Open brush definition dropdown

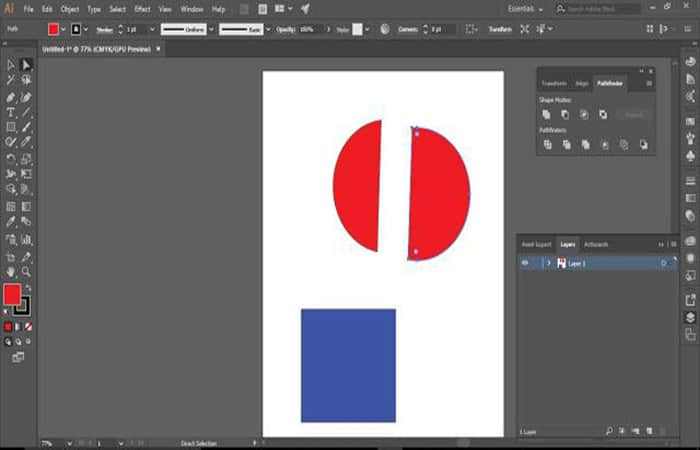pyautogui.click(x=268, y=29)
